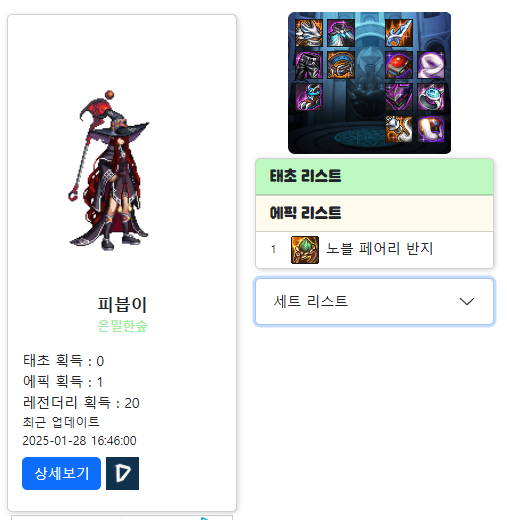Collapse the 에픽 리스트 header
507x520 pixels.
(374, 213)
